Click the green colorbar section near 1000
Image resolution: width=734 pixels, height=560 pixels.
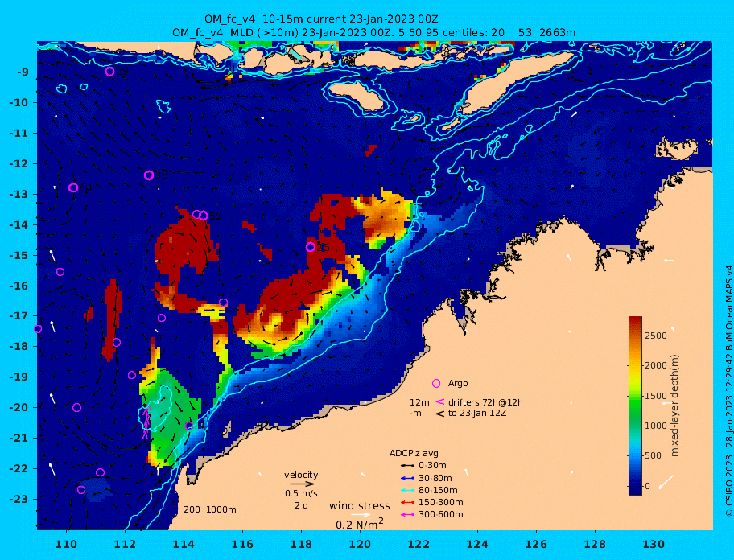coord(636,426)
